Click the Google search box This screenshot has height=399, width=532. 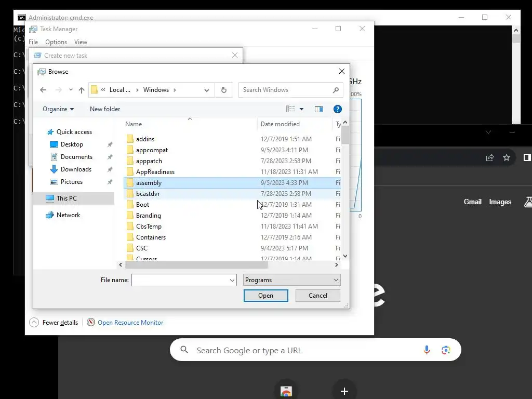[x=315, y=350]
